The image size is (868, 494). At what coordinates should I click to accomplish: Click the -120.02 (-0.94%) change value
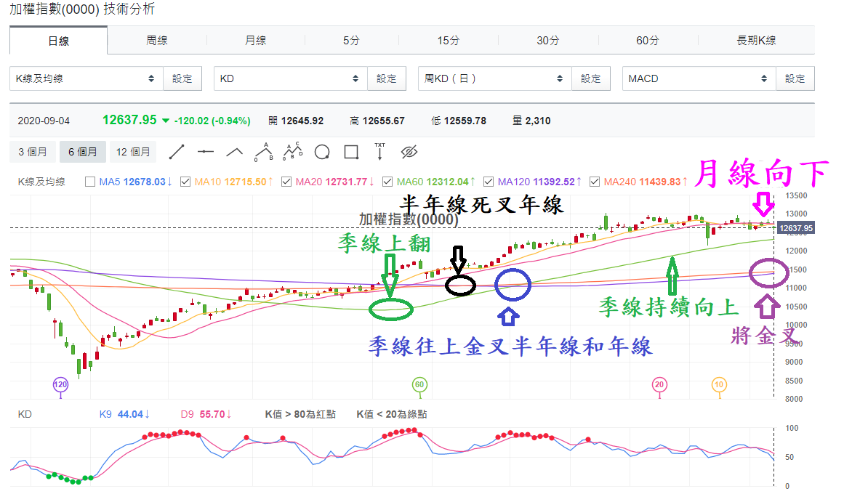(x=212, y=121)
